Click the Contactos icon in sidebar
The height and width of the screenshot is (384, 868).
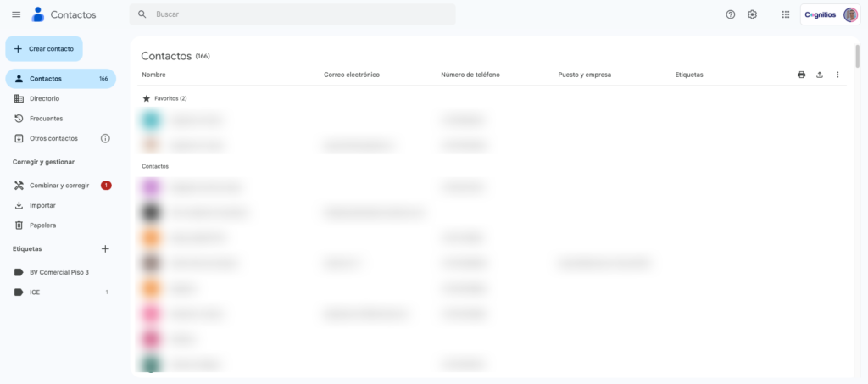point(19,79)
